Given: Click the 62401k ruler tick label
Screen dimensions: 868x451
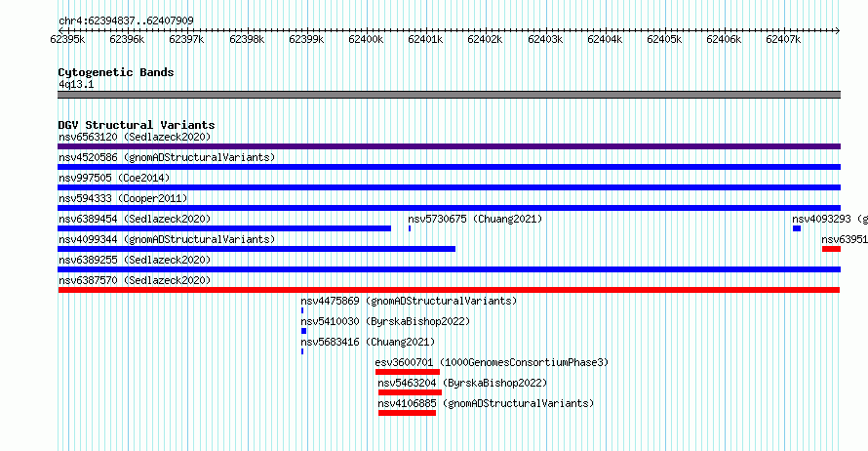Looking at the screenshot, I should point(425,39).
